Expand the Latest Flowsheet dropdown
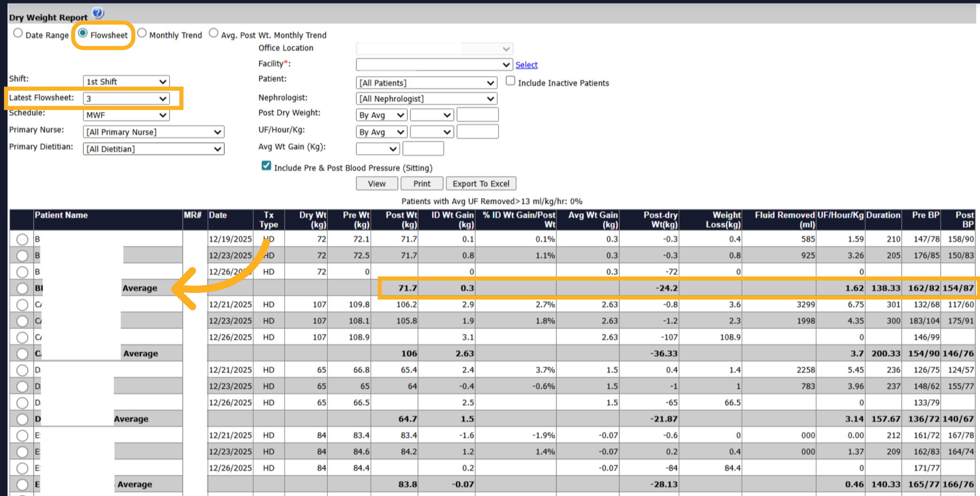This screenshot has height=496, width=980. click(126, 98)
